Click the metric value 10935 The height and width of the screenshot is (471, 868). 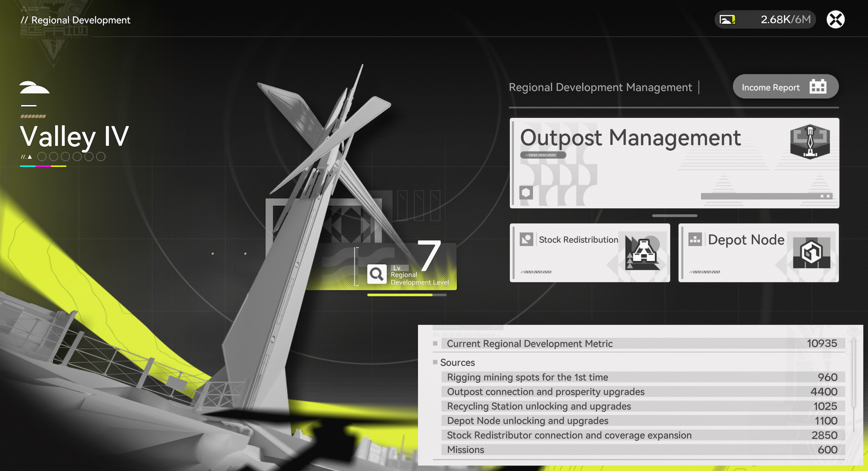pyautogui.click(x=822, y=344)
